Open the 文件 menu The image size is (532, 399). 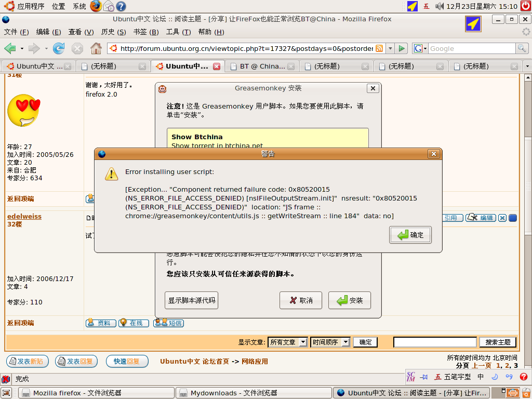pos(16,32)
